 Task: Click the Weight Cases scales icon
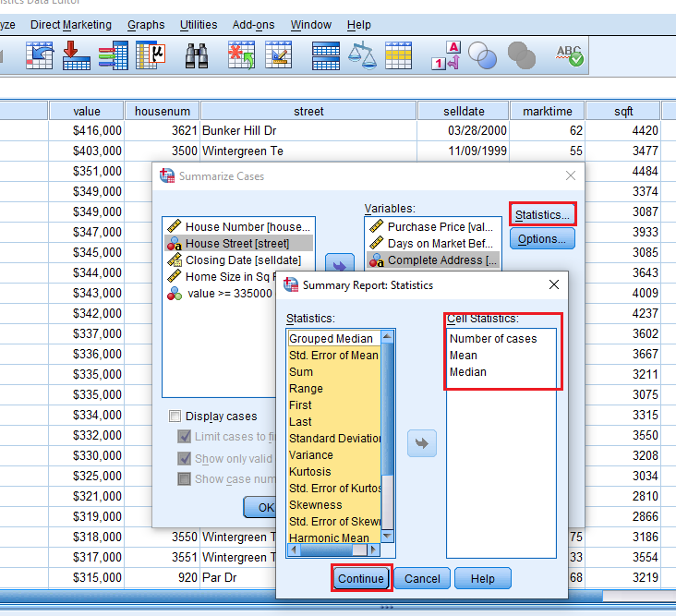click(368, 56)
